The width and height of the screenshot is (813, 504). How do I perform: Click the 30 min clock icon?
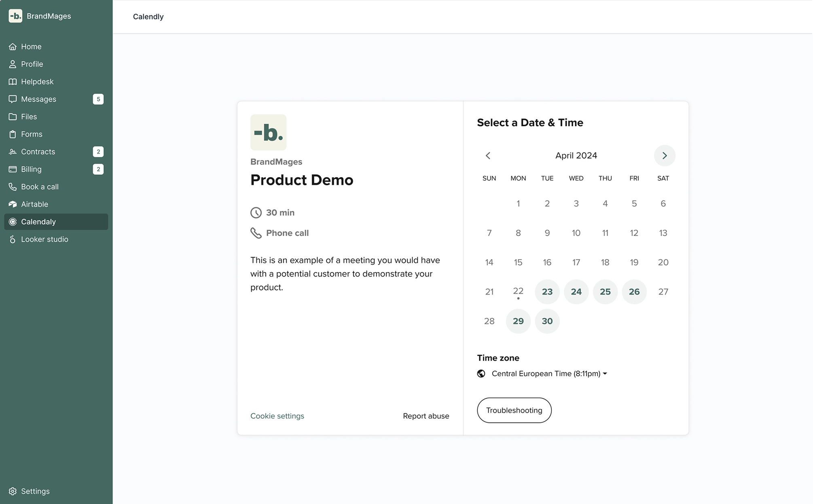tap(256, 212)
